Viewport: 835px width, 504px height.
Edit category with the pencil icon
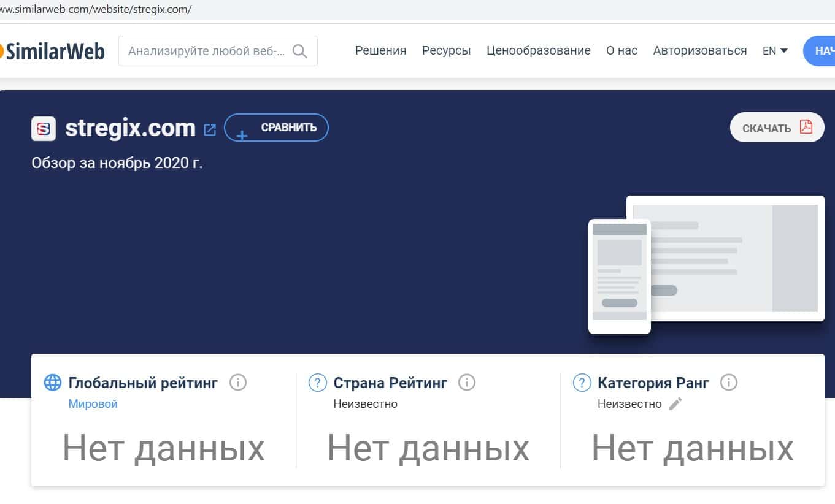pos(675,403)
